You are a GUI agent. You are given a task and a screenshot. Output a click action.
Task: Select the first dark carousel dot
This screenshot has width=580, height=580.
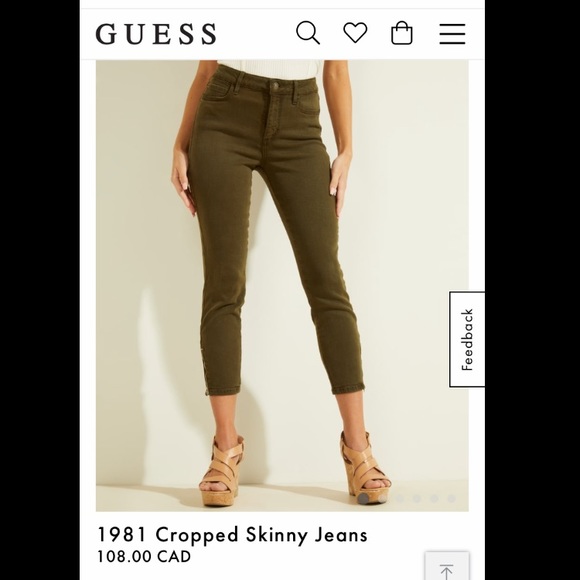click(363, 498)
